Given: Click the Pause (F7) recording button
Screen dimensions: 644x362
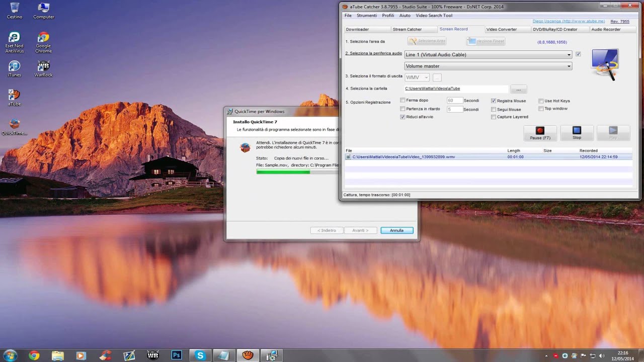Looking at the screenshot, I should coord(540,133).
